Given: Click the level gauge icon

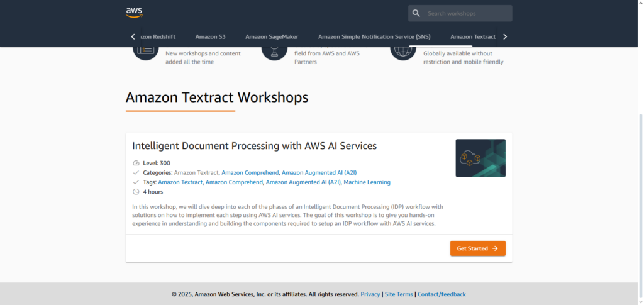Looking at the screenshot, I should [136, 163].
